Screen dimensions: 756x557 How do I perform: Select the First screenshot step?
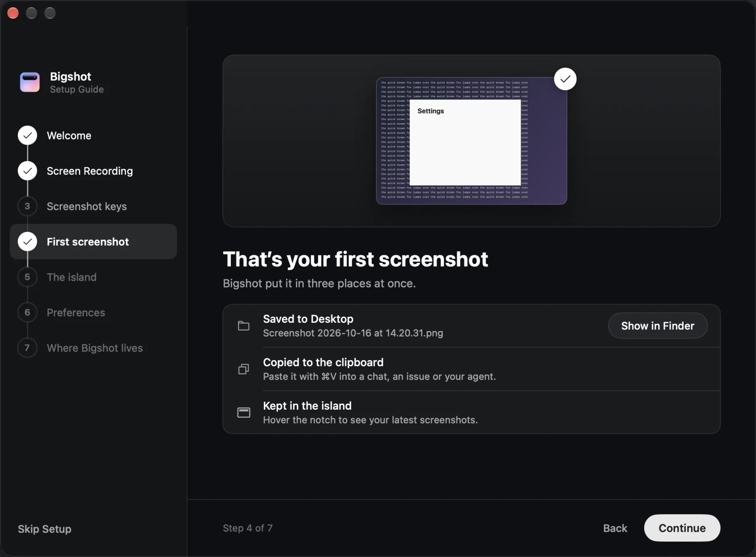tap(93, 242)
